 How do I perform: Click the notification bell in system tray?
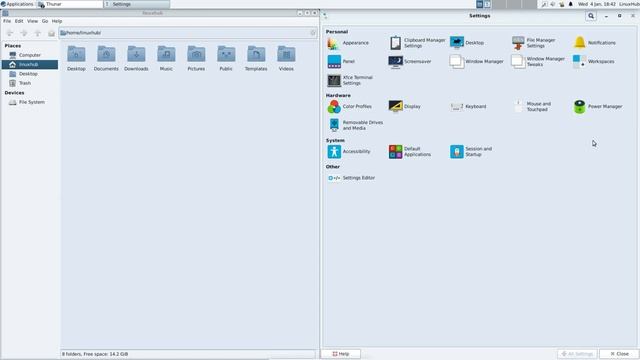(x=571, y=4)
